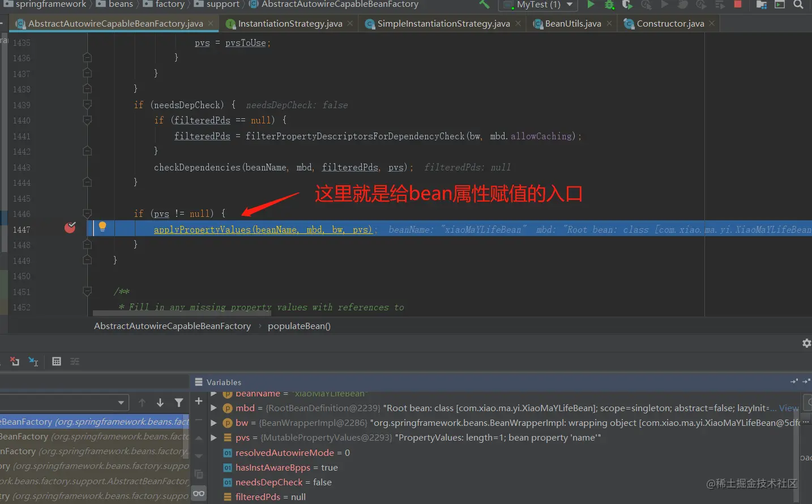
Task: Select the next frame down arrow
Action: point(160,403)
